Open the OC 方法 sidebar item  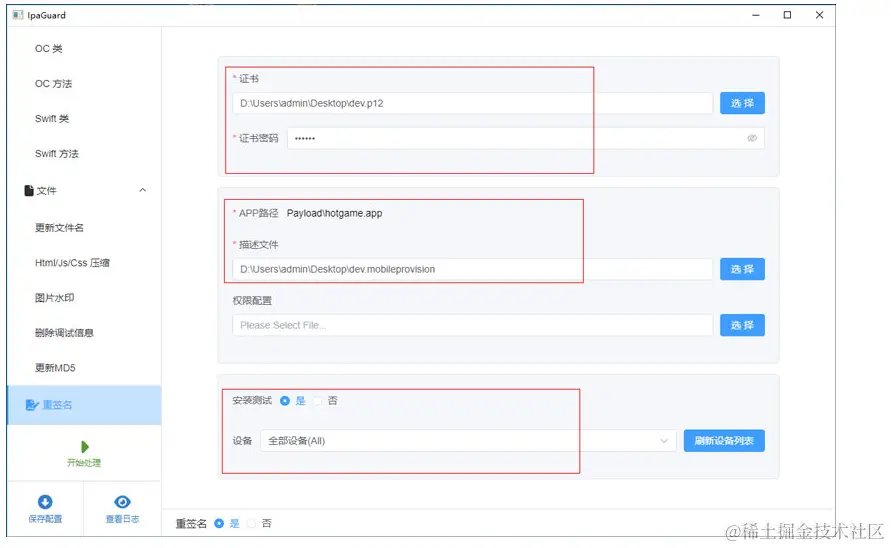(x=53, y=84)
